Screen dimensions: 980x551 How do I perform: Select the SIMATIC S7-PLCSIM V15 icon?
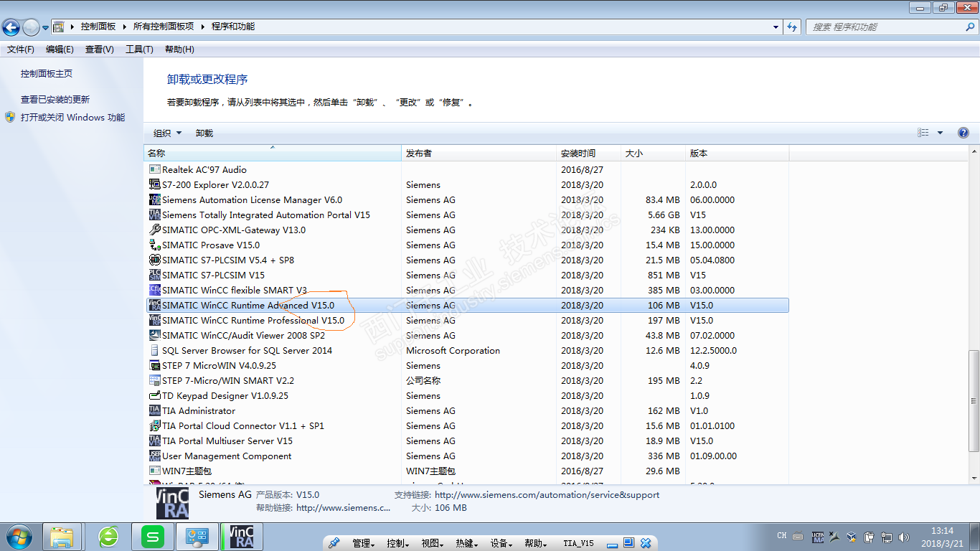pyautogui.click(x=154, y=275)
